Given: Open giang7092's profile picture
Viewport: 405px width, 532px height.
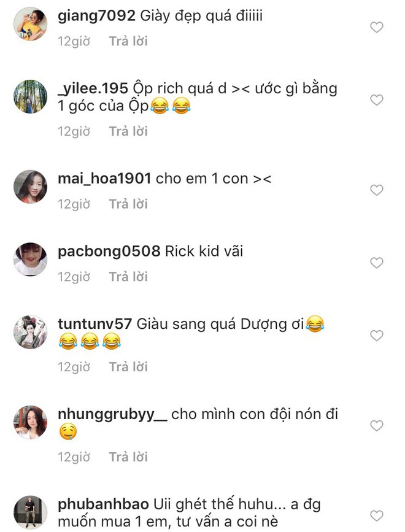Looking at the screenshot, I should click(31, 24).
